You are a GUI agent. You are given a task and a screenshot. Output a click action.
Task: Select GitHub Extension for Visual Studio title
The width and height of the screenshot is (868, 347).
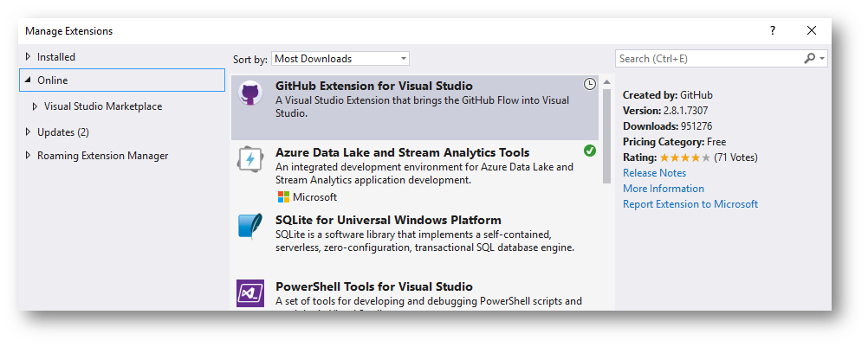(x=374, y=86)
